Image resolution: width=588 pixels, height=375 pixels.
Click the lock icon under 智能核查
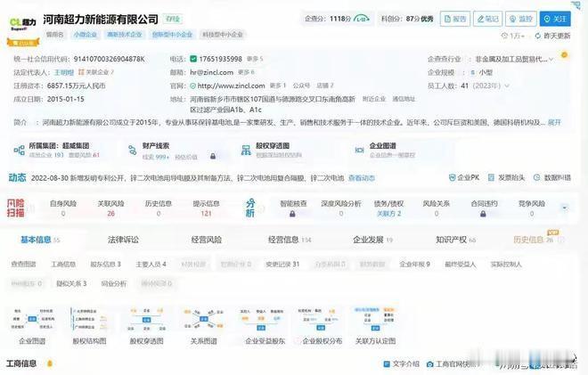point(292,214)
